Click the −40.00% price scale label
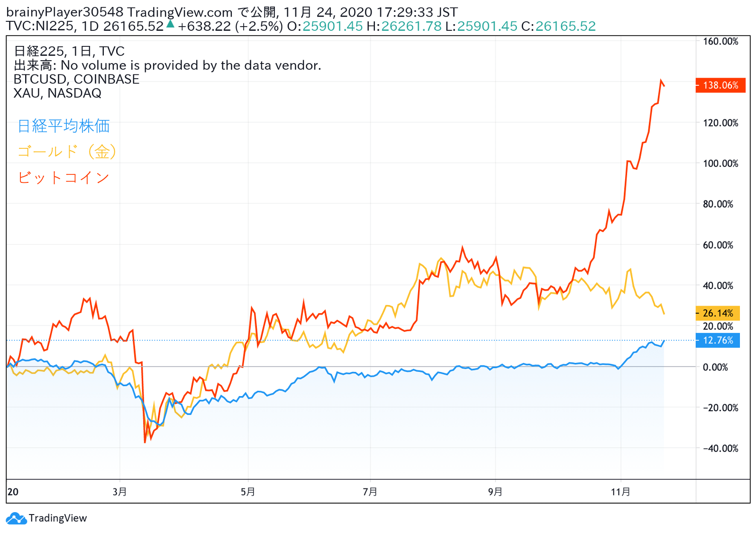 [x=720, y=448]
